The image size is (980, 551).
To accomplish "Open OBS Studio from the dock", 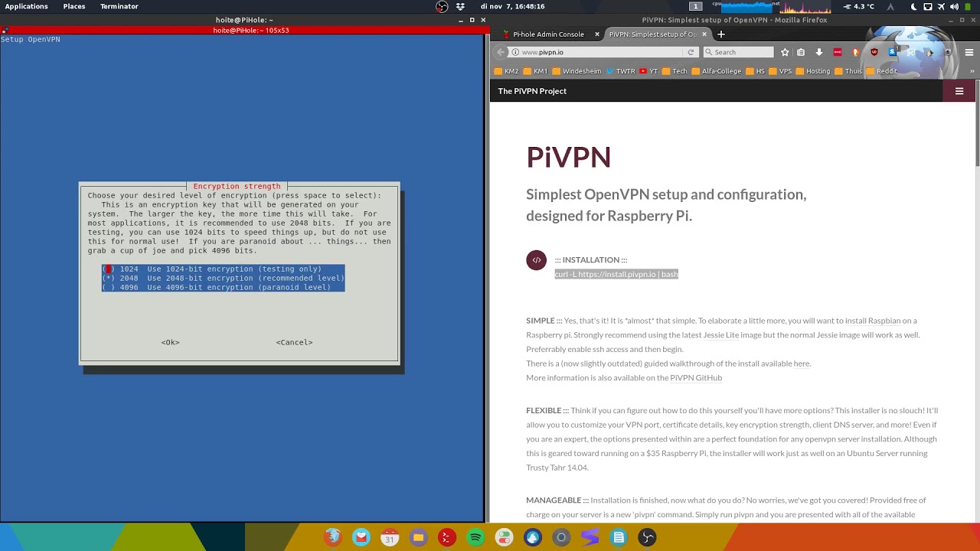I will pos(648,537).
